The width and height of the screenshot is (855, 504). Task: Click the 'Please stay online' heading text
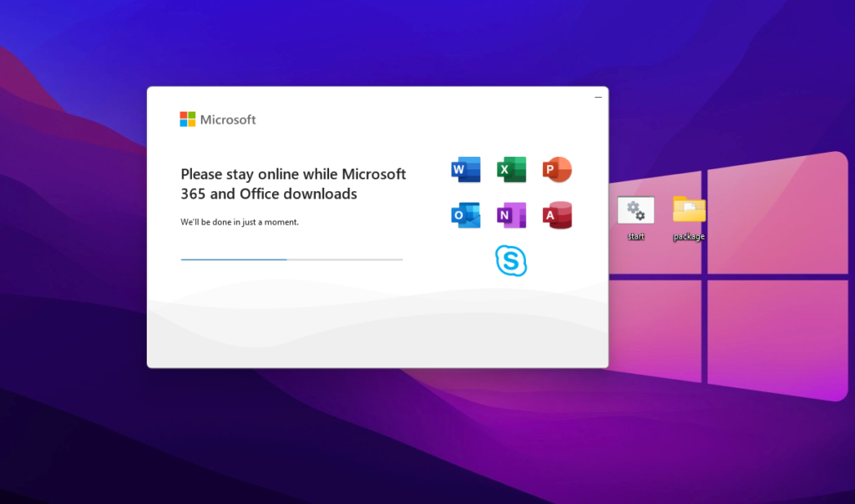point(293,184)
